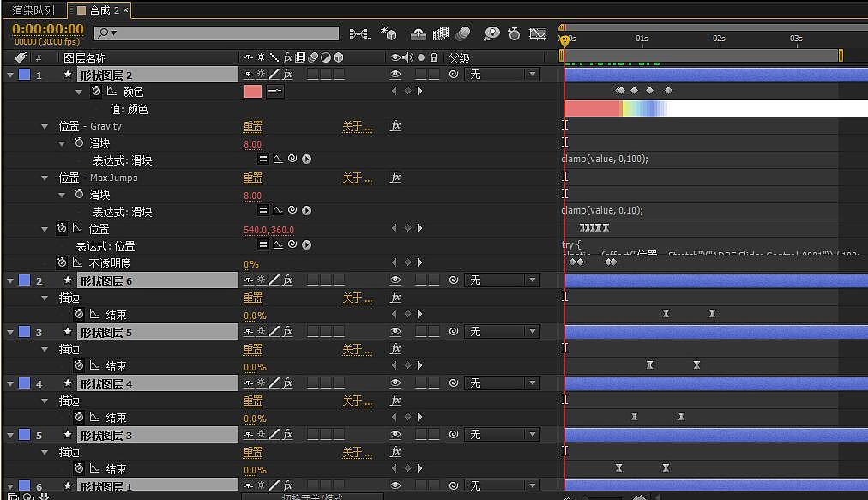The image size is (868, 500).
Task: Toggle collapse transformations switch on 形状图层 4
Action: [x=262, y=383]
